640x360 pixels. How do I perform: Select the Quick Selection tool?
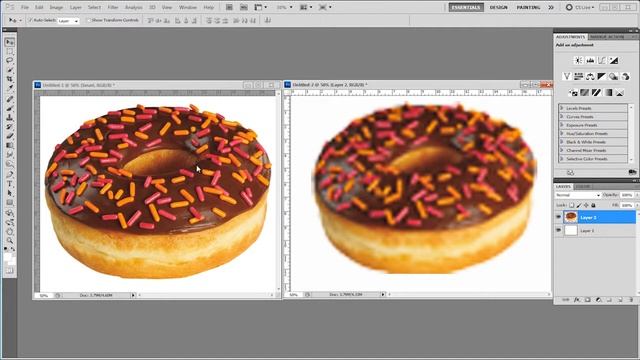pos(10,70)
